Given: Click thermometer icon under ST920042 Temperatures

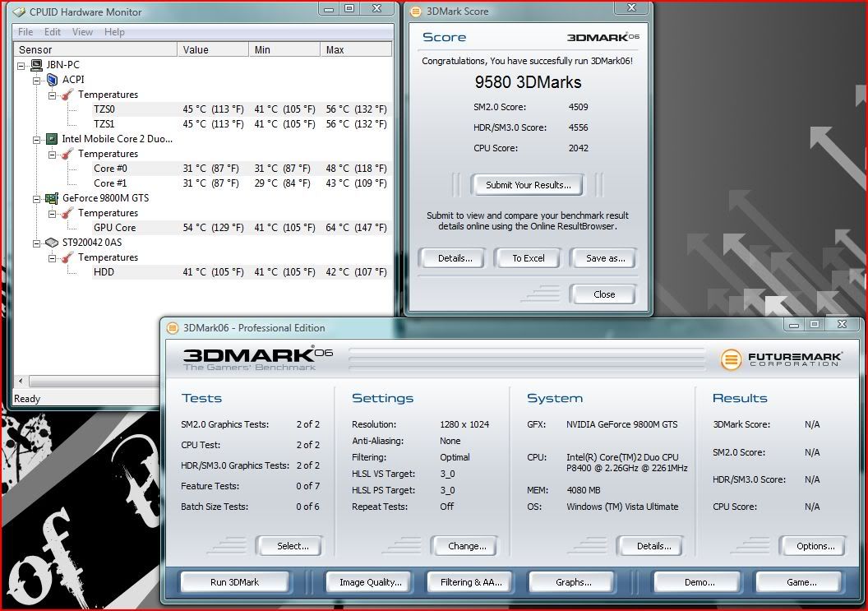Looking at the screenshot, I should (67, 257).
